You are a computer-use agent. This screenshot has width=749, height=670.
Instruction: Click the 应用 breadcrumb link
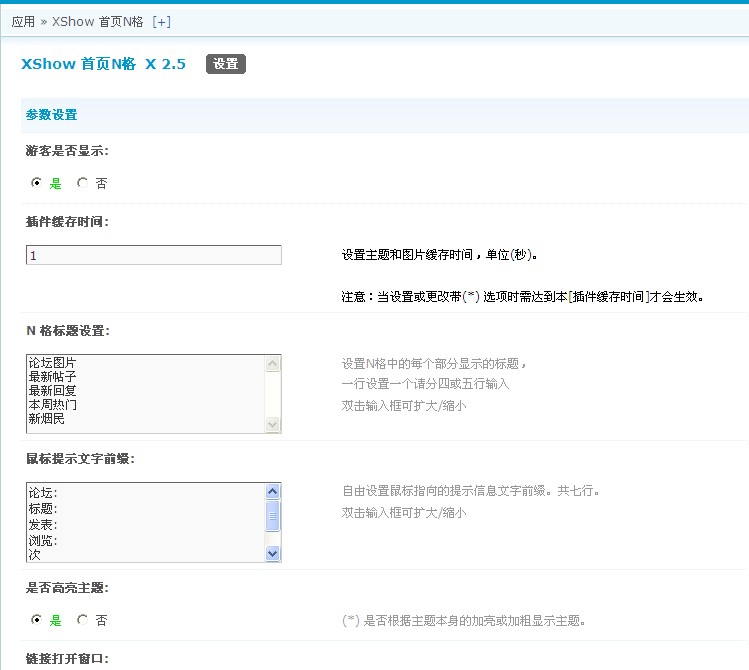tap(23, 21)
